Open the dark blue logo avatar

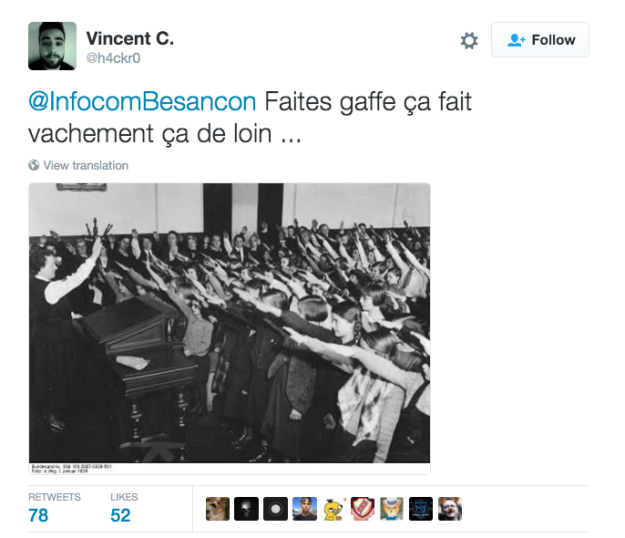pyautogui.click(x=421, y=509)
